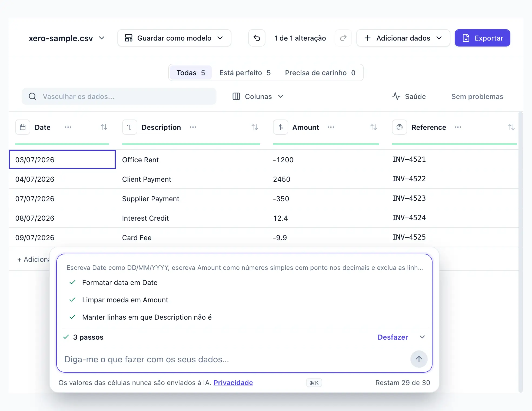Open the Guardar como modelo dropdown

pyautogui.click(x=174, y=38)
